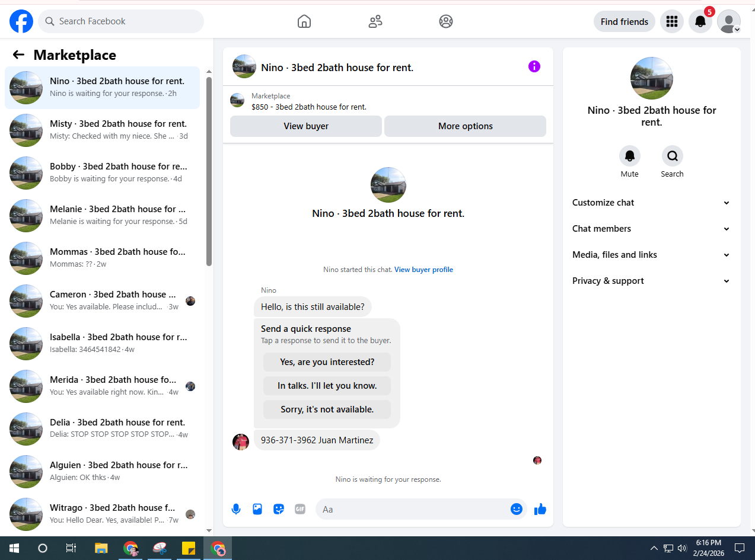
Task: Expand Media, files and links section
Action: tap(651, 255)
